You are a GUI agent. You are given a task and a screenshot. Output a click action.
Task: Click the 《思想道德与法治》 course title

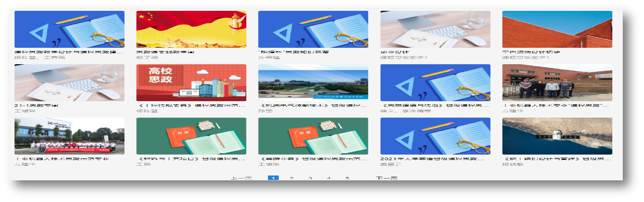tap(434, 106)
